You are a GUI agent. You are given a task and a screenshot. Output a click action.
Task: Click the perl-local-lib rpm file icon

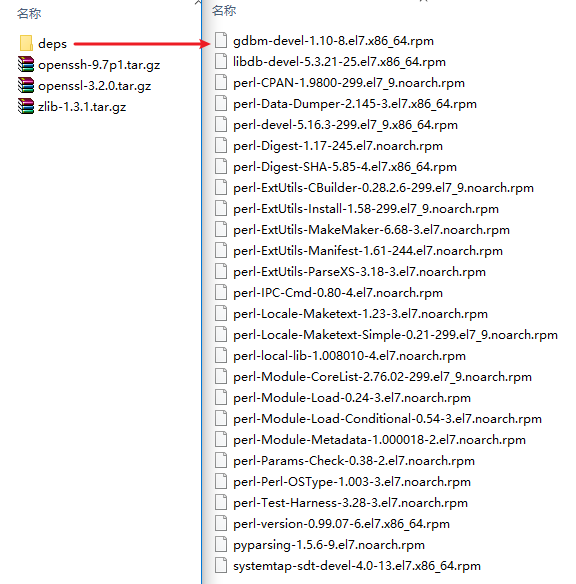click(221, 355)
